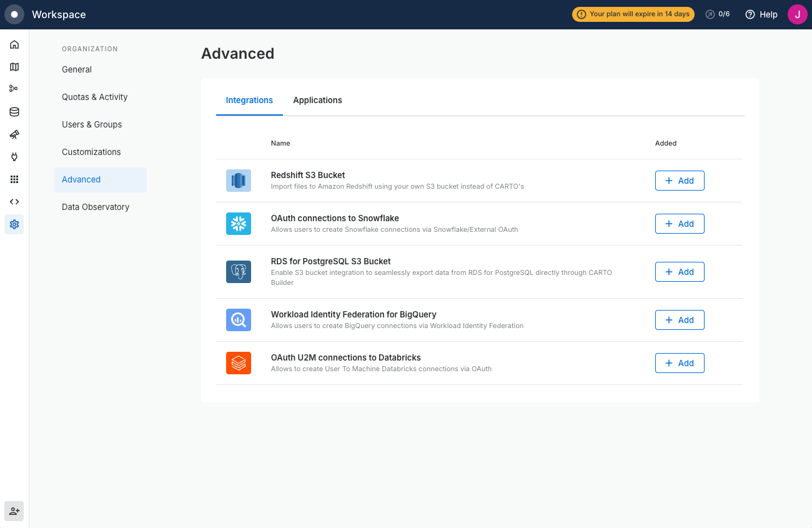Click the invite users icon

[x=14, y=511]
